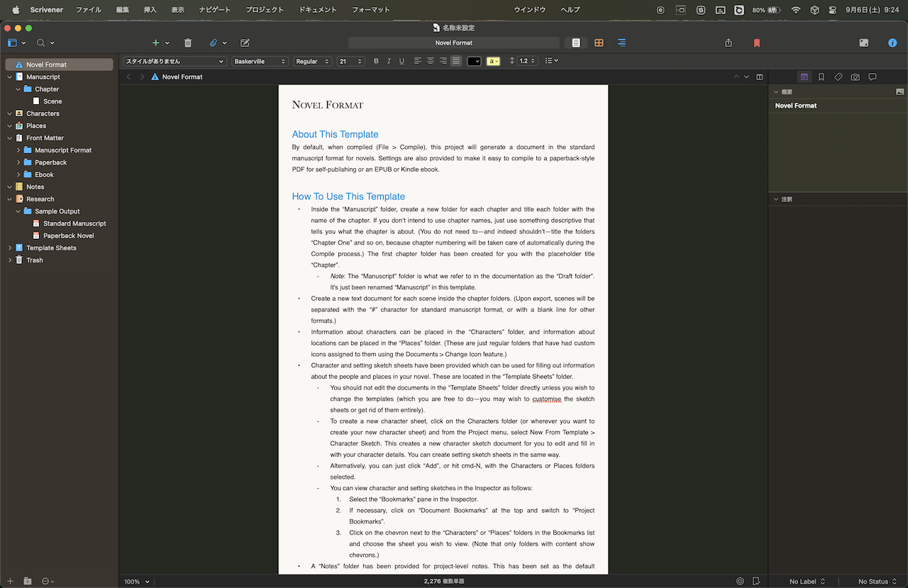Align text left

[418, 61]
